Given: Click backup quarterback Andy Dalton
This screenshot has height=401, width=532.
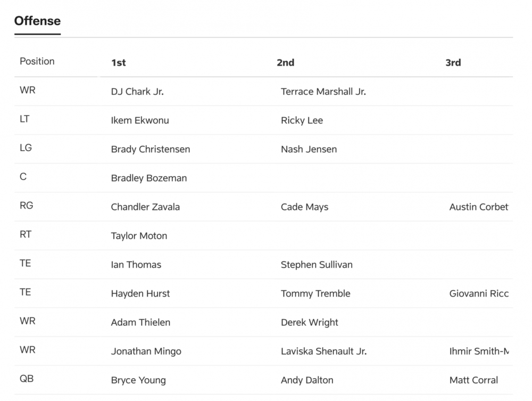Looking at the screenshot, I should [x=307, y=380].
